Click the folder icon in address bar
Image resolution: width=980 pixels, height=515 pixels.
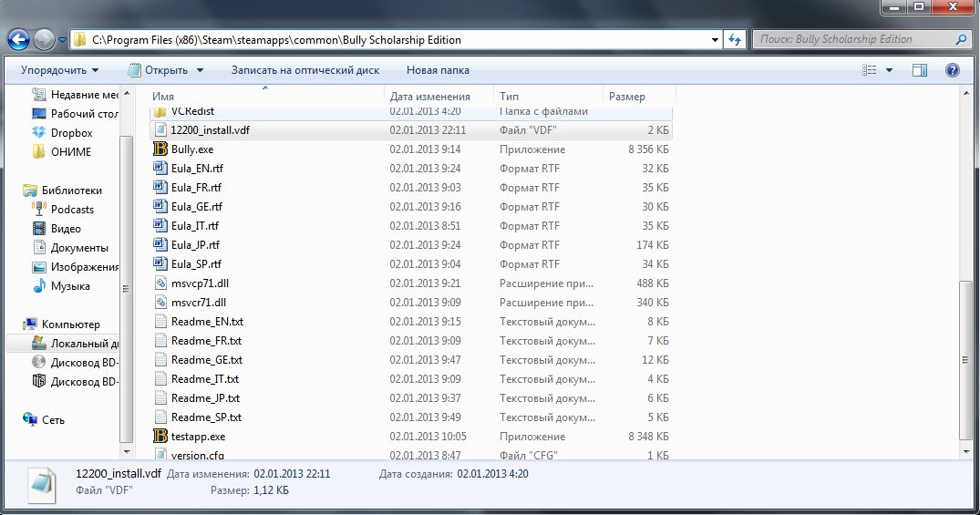pos(79,39)
